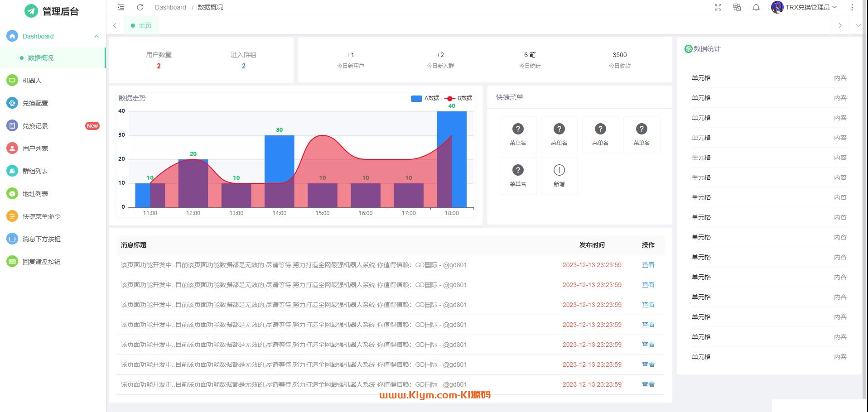Toggle B数据 series in chart legend

(x=458, y=98)
